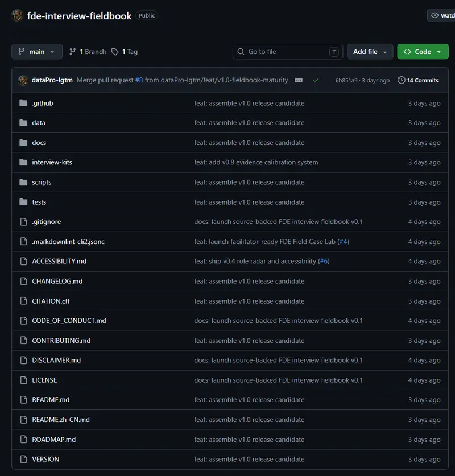455x476 pixels.
Task: View the 1 Branch link
Action: tap(88, 52)
